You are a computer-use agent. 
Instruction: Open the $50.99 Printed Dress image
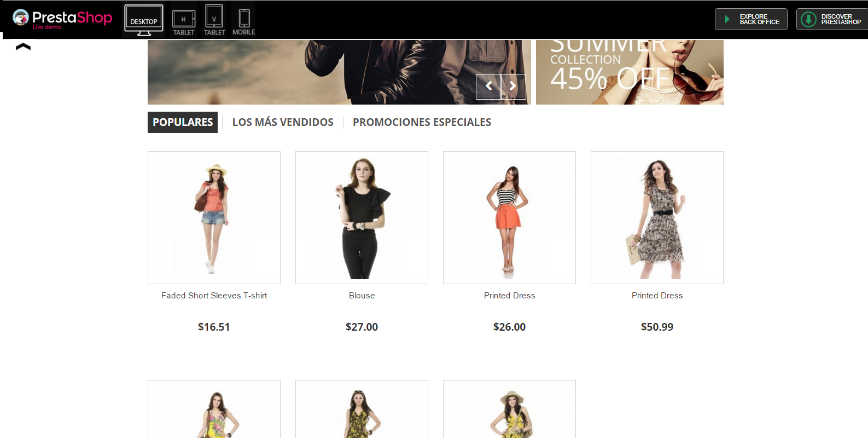657,217
